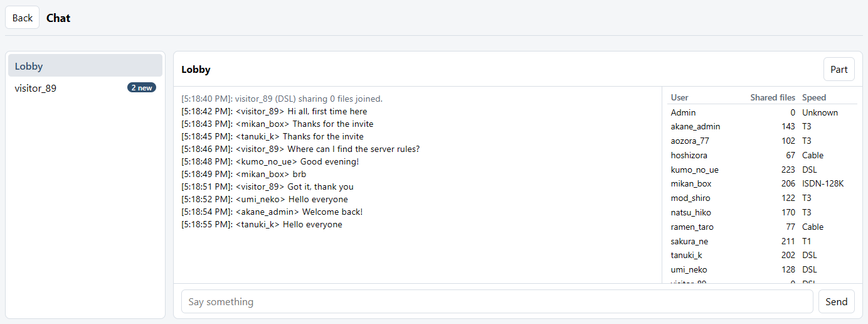Go back using the Back button
Screen dimensions: 868x324
[23, 18]
